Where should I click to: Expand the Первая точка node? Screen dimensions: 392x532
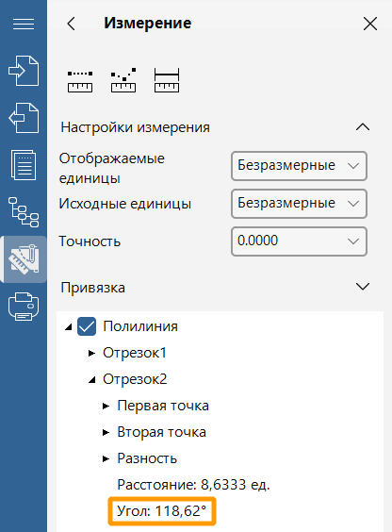pos(106,407)
